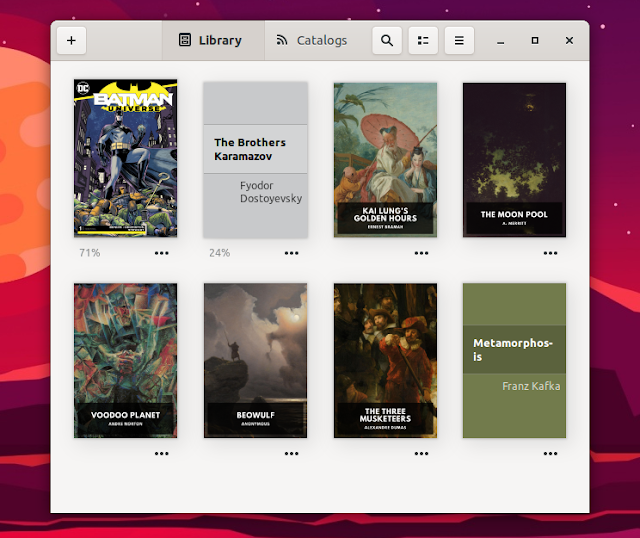Open Kai Lung's Golden Hours book
The height and width of the screenshot is (538, 640).
click(x=385, y=160)
